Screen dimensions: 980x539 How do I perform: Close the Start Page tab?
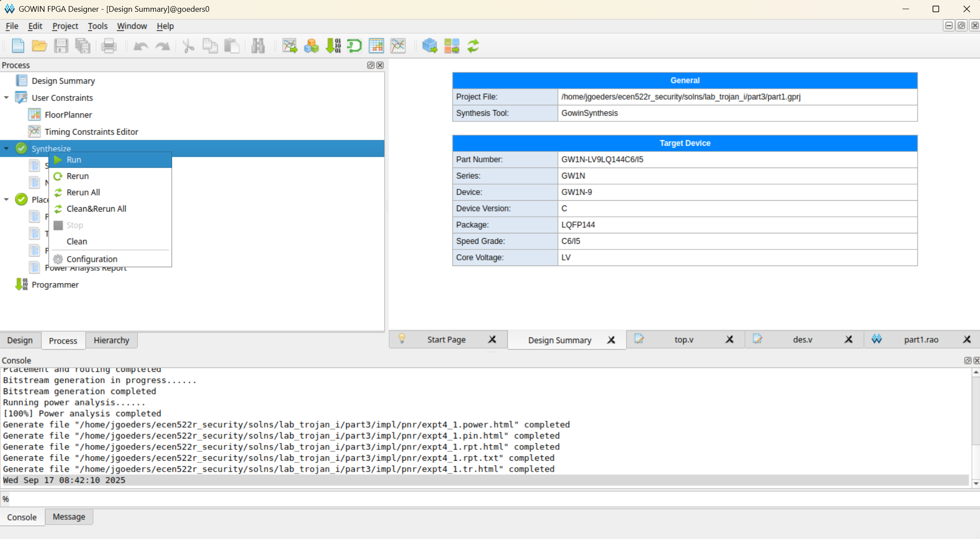(x=492, y=340)
